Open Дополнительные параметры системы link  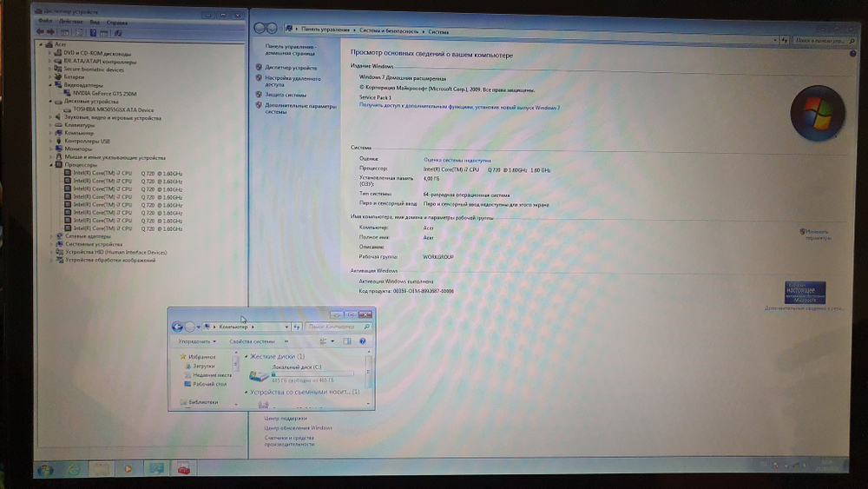pos(300,109)
